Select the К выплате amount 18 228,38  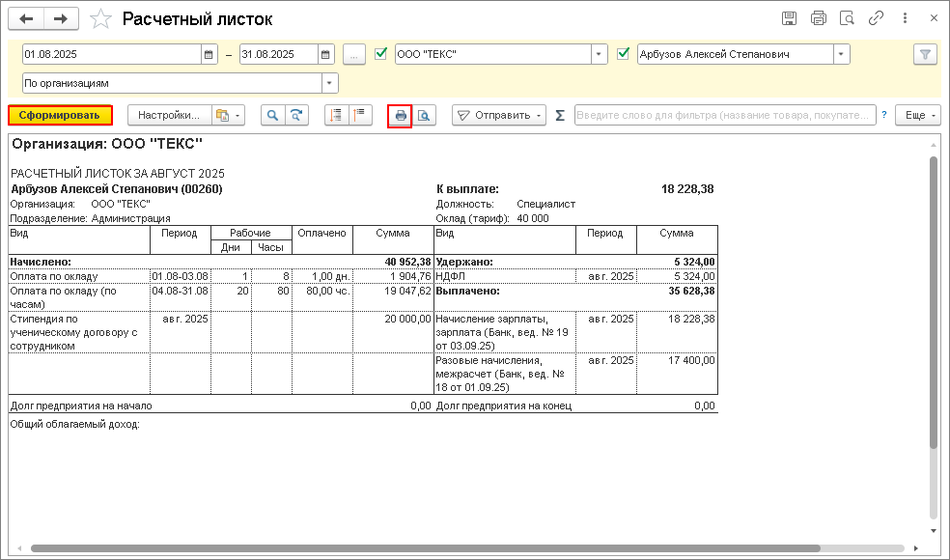point(687,189)
